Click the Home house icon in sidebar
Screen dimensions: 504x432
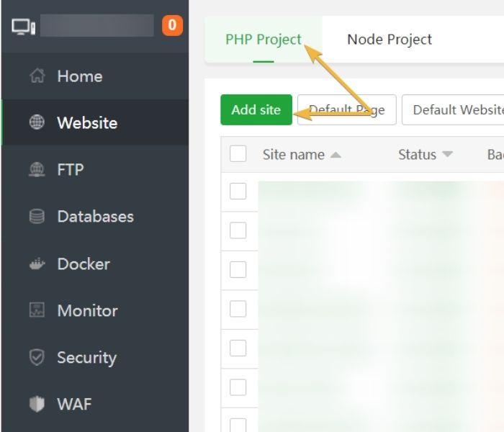(x=37, y=76)
